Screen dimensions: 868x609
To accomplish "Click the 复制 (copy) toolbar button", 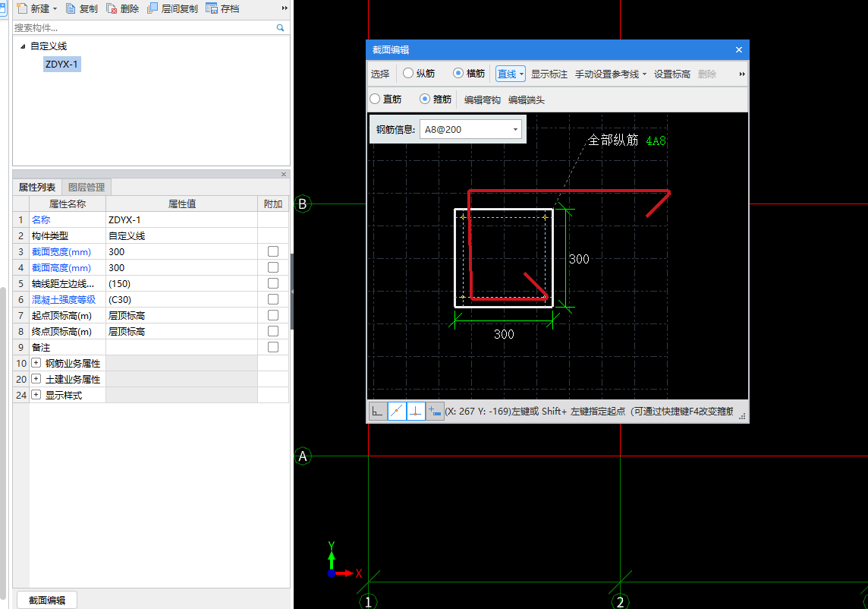I will [81, 8].
